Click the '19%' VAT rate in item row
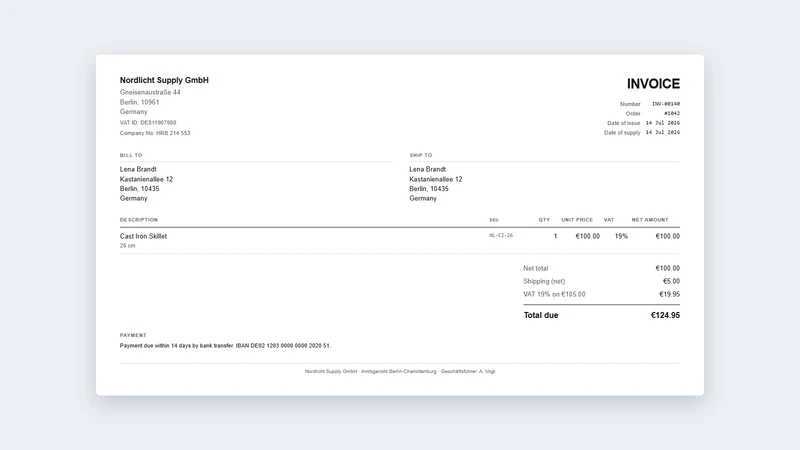The width and height of the screenshot is (800, 450). point(621,236)
